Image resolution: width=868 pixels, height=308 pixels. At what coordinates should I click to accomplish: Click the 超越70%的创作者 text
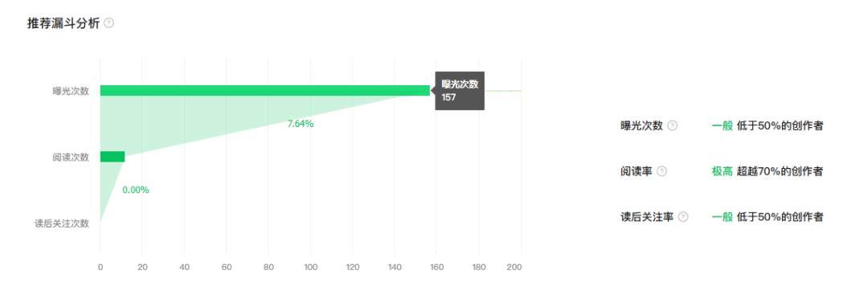click(x=780, y=171)
